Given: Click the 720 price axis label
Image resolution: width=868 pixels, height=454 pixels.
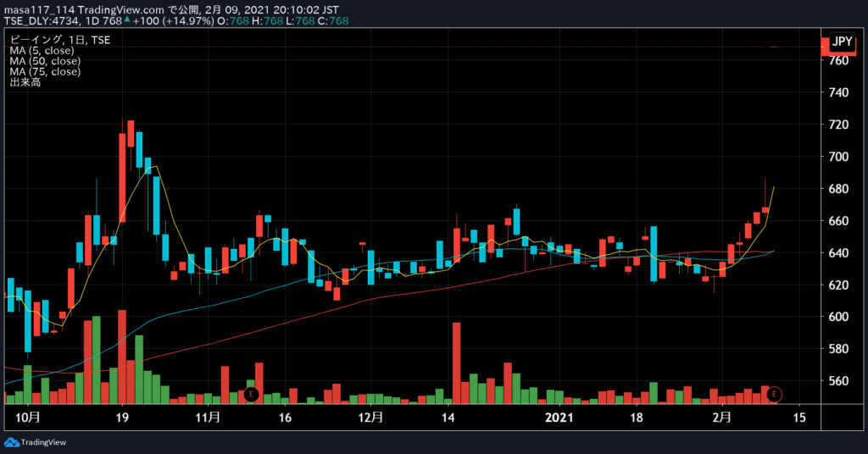Looking at the screenshot, I should (838, 125).
